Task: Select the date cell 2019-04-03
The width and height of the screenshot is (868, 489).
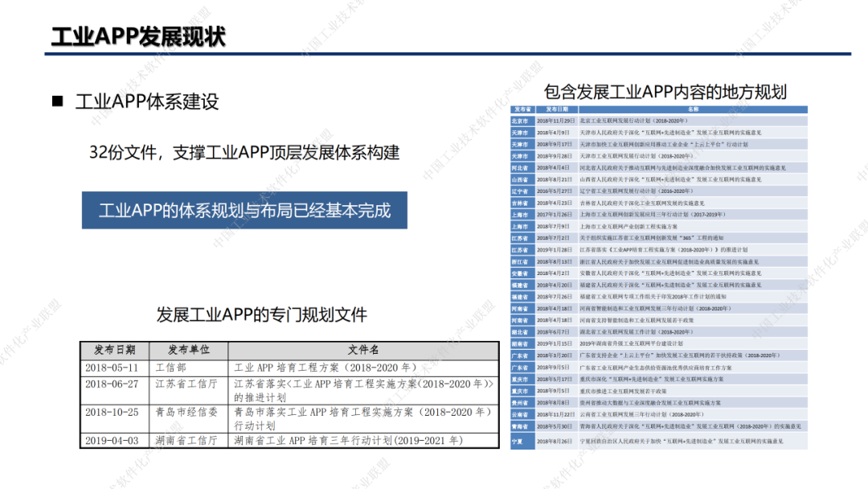Action: [112, 441]
